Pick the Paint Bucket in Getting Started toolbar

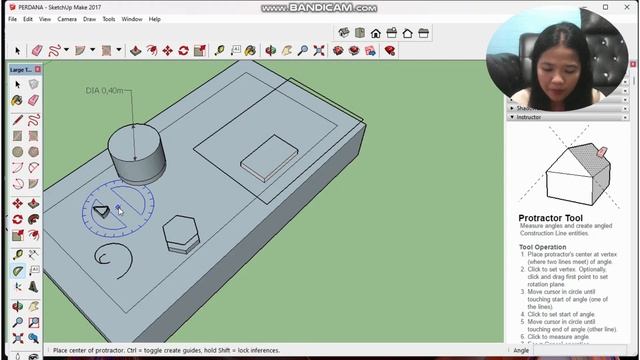coord(251,51)
